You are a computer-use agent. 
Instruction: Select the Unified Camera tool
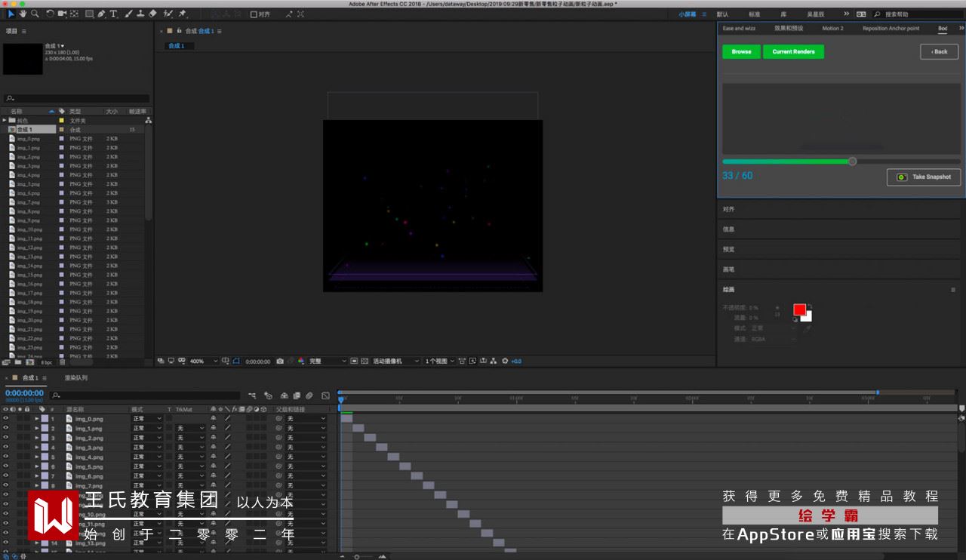pos(62,14)
